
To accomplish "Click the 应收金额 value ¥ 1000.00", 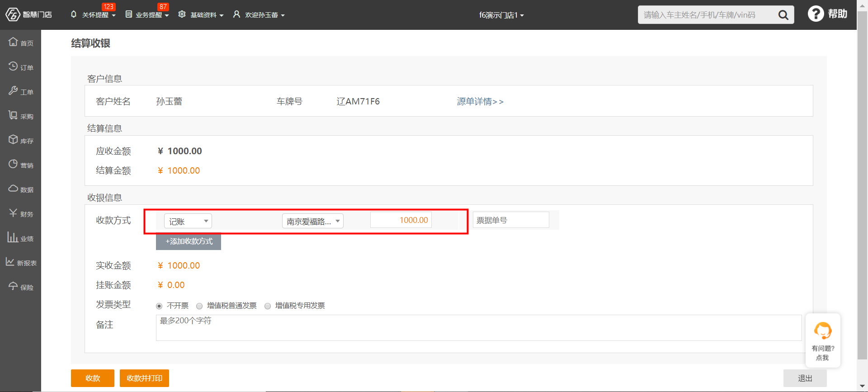I will [180, 151].
